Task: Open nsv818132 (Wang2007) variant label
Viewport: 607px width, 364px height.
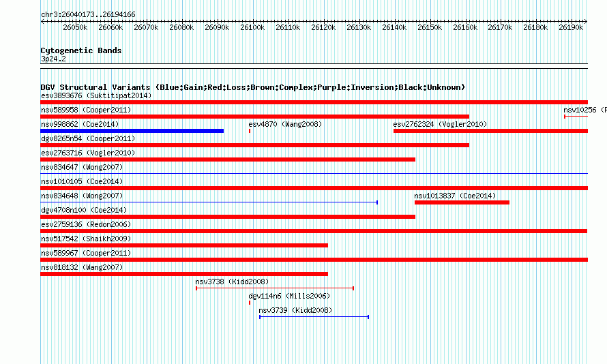Action: tap(82, 267)
